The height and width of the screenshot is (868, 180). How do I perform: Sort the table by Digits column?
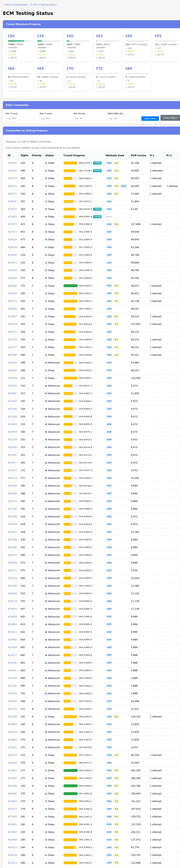coord(24,155)
